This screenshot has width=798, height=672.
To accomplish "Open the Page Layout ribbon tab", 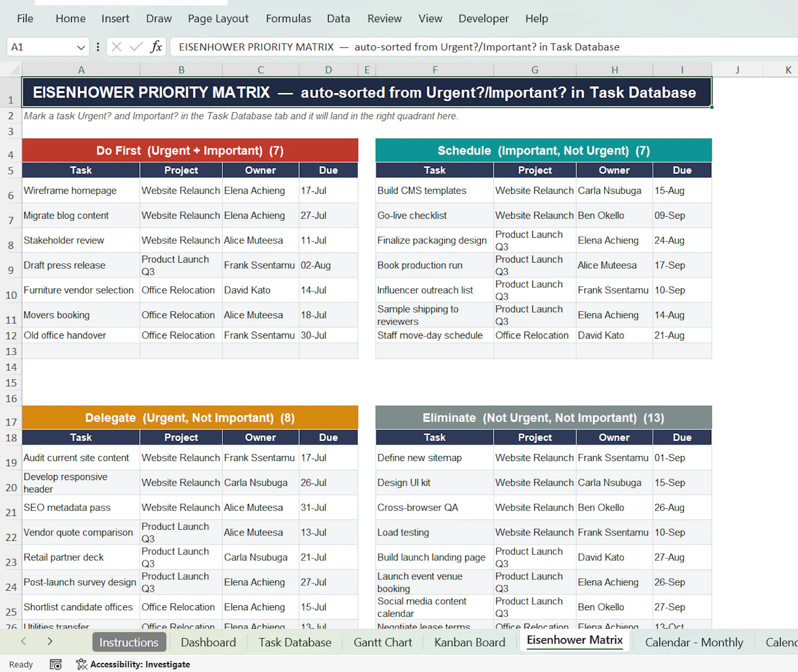I will [218, 18].
